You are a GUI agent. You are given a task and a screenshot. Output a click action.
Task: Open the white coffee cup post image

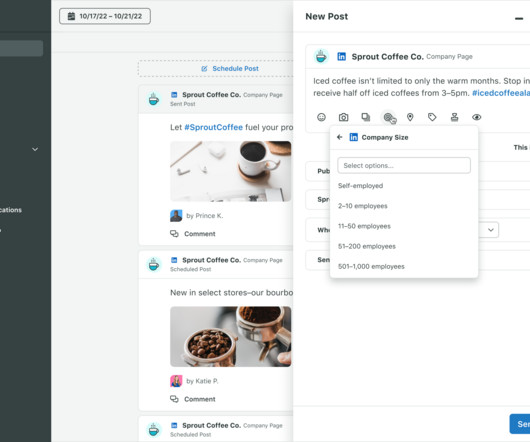coord(231,171)
